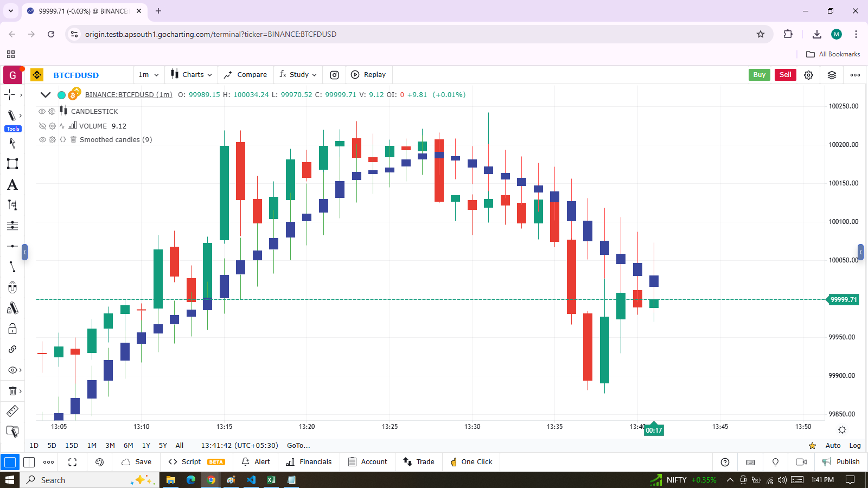Open the layers panel icon

tap(832, 75)
